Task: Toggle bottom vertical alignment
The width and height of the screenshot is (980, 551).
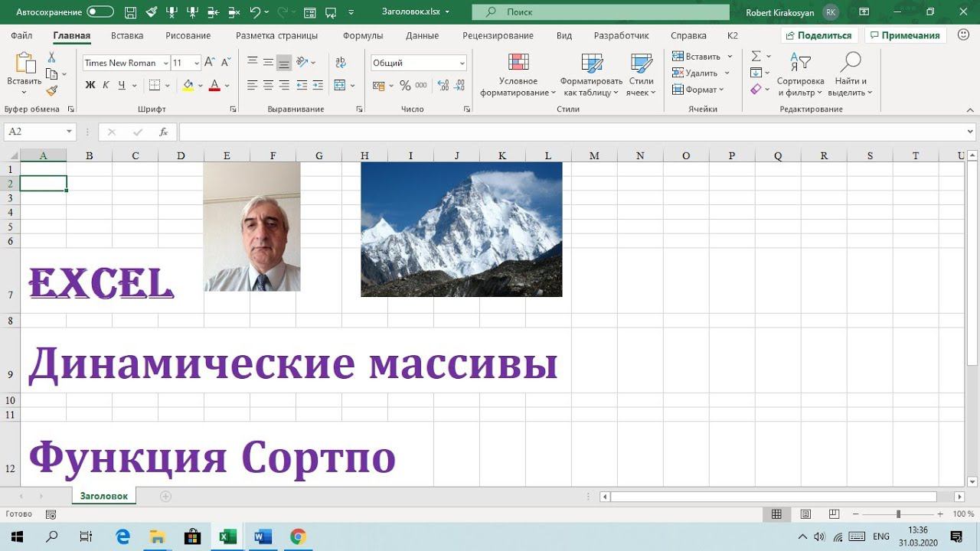Action: point(284,63)
